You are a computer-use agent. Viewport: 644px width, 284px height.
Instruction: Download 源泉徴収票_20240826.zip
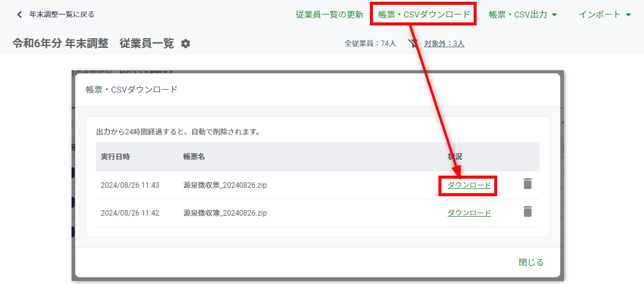pyautogui.click(x=469, y=185)
